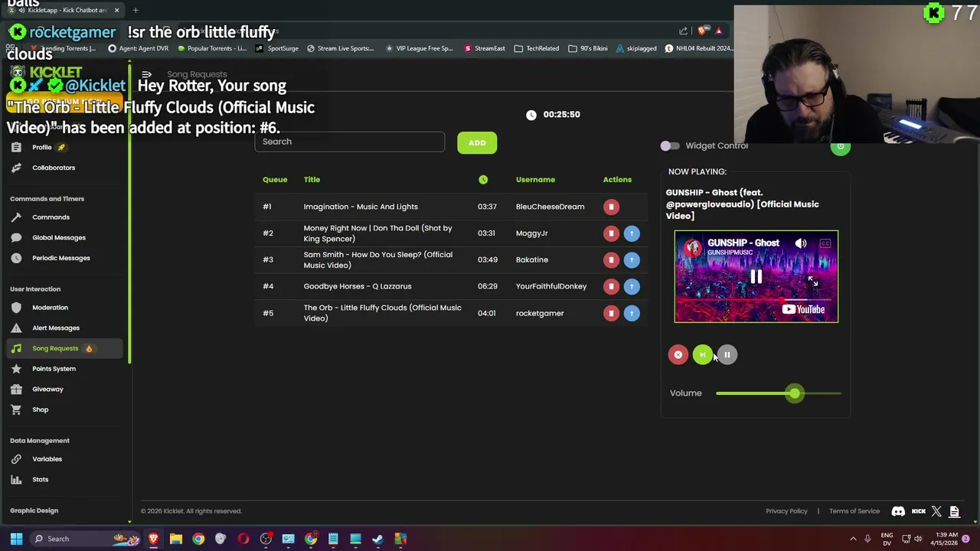980x551 pixels.
Task: Click the green duration clock column icon
Action: [483, 180]
